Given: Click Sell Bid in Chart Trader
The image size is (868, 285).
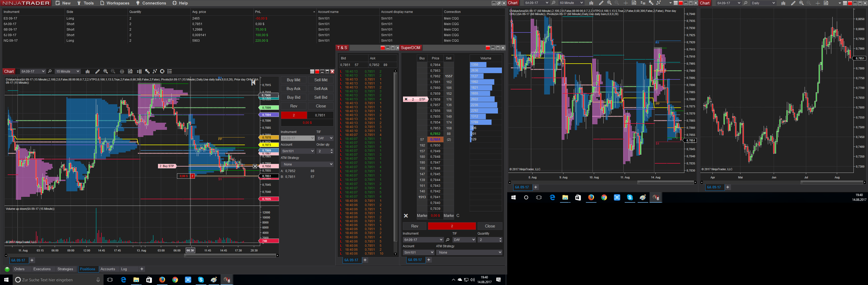Looking at the screenshot, I should [x=321, y=97].
